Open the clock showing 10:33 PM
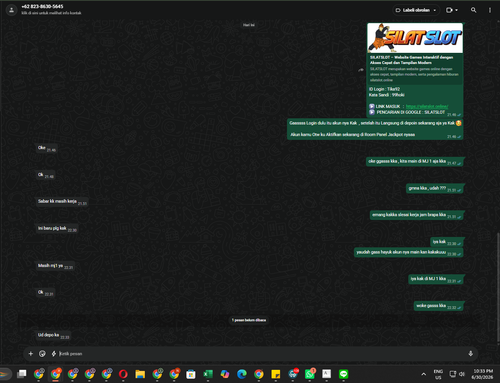Screen dimensions: 500x383 [x=483, y=374]
